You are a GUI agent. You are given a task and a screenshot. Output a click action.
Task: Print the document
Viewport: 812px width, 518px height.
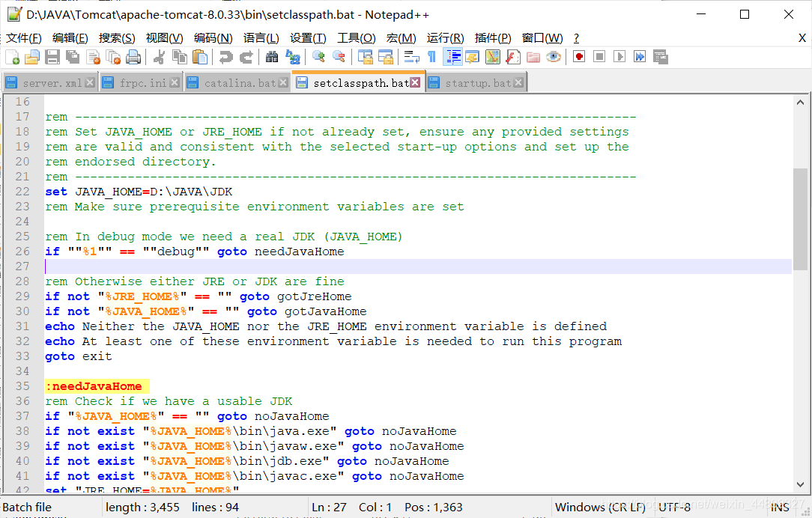132,56
